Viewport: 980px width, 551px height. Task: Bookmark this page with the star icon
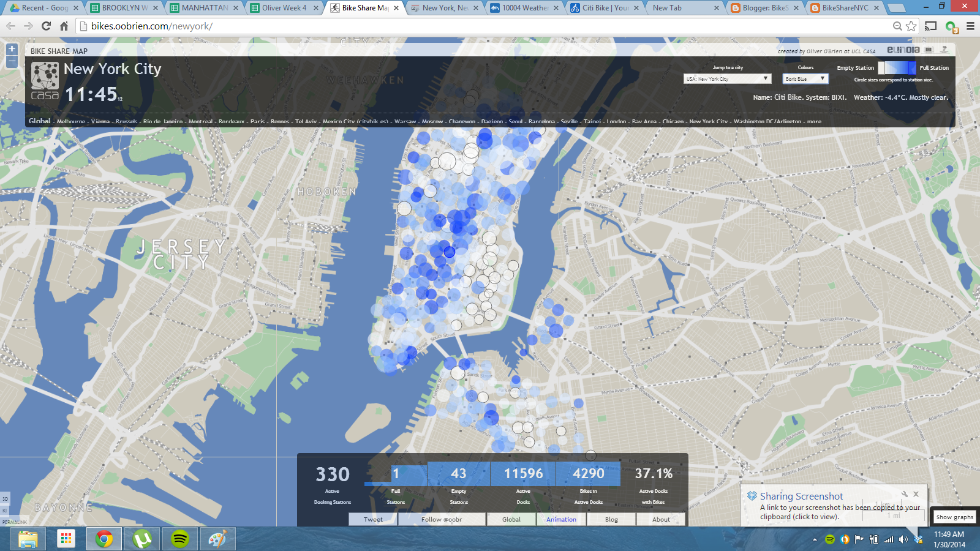coord(911,26)
